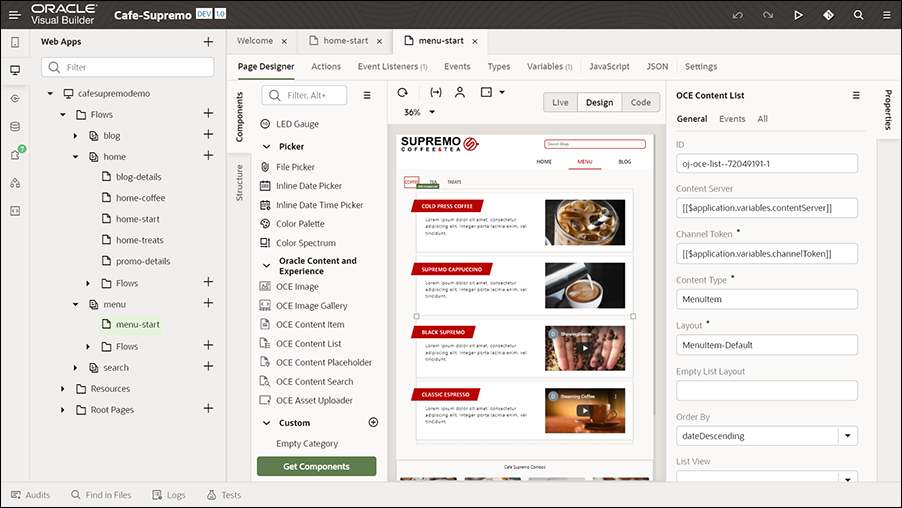
Task: Collapse the home flow node
Action: click(75, 156)
